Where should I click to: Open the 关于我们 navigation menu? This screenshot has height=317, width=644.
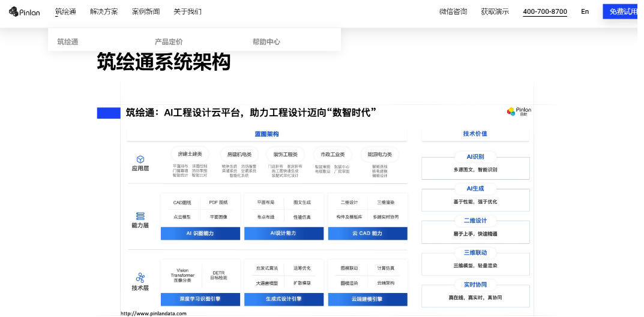tap(188, 11)
